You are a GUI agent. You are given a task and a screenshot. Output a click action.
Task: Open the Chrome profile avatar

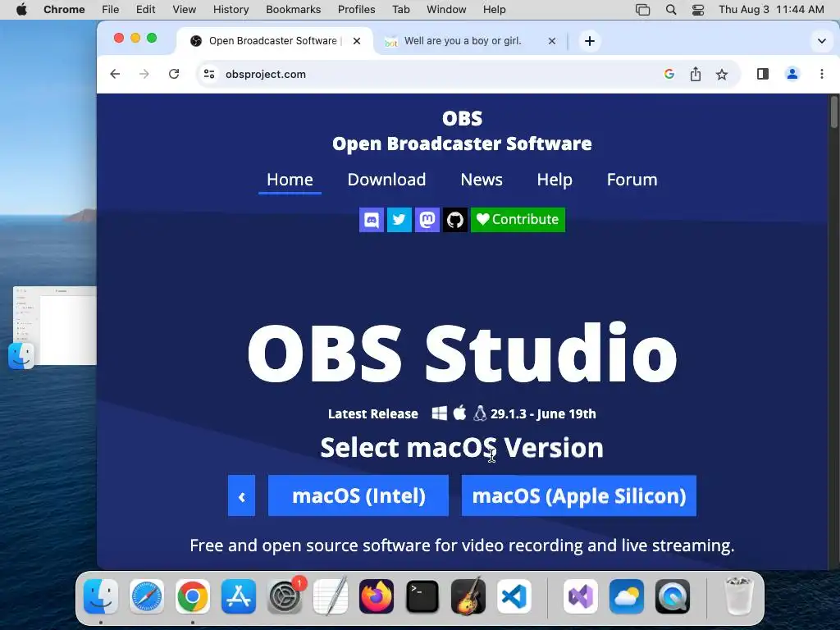(x=792, y=74)
